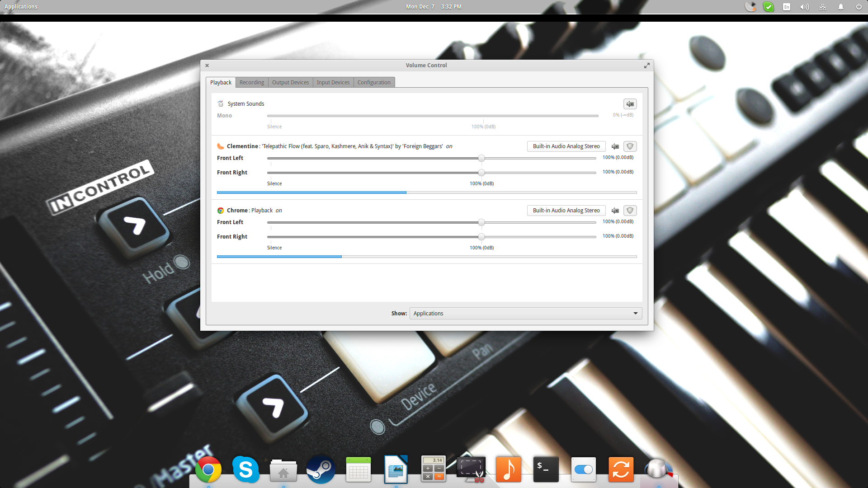Lock channels together for Chrome
Screen dimensions: 868x488
(x=630, y=211)
